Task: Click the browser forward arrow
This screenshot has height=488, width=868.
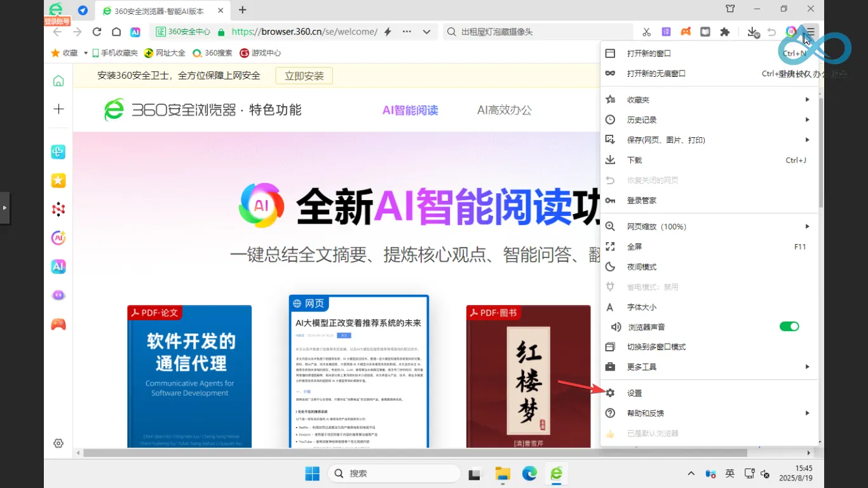Action: click(x=78, y=32)
